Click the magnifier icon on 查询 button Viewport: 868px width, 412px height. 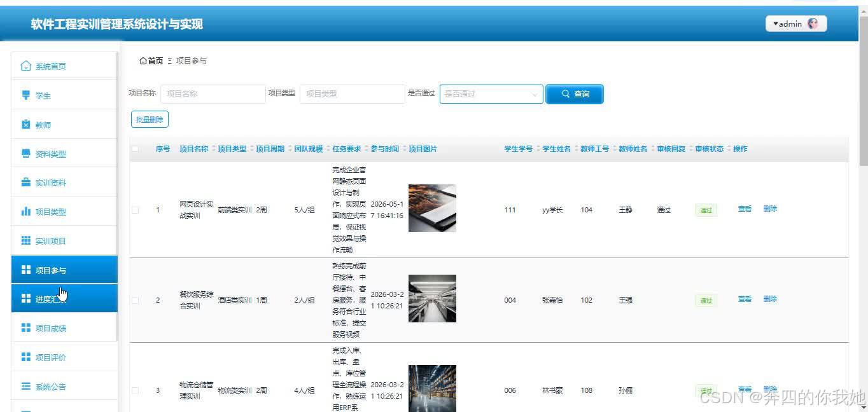pyautogui.click(x=566, y=93)
